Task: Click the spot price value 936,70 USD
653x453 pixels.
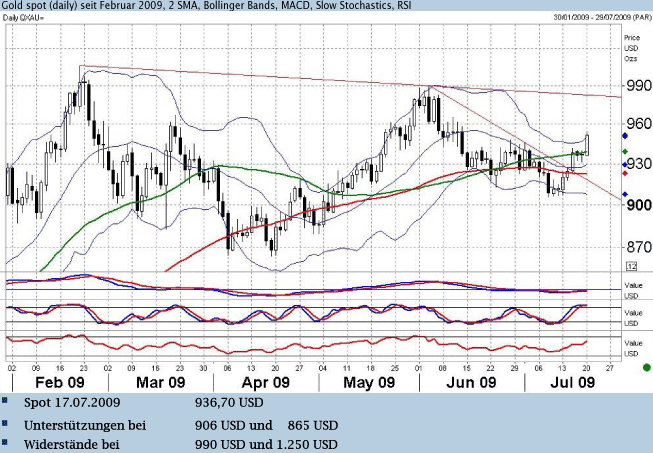Action: pos(229,403)
